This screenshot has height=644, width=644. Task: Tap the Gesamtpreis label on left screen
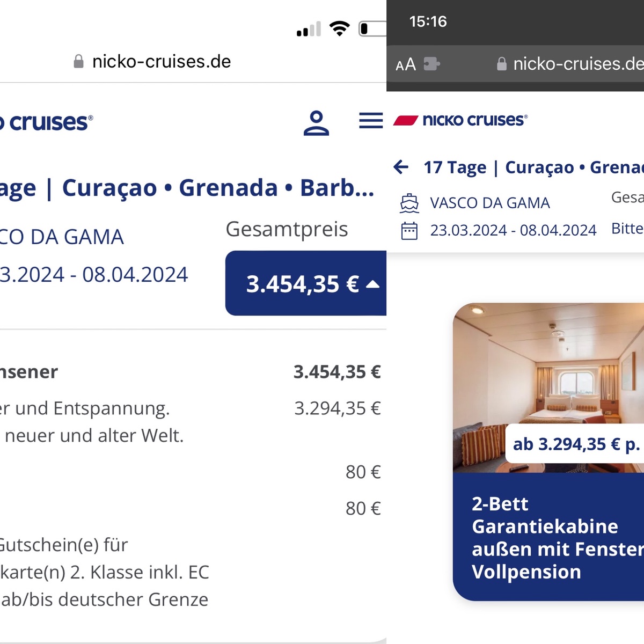(287, 229)
